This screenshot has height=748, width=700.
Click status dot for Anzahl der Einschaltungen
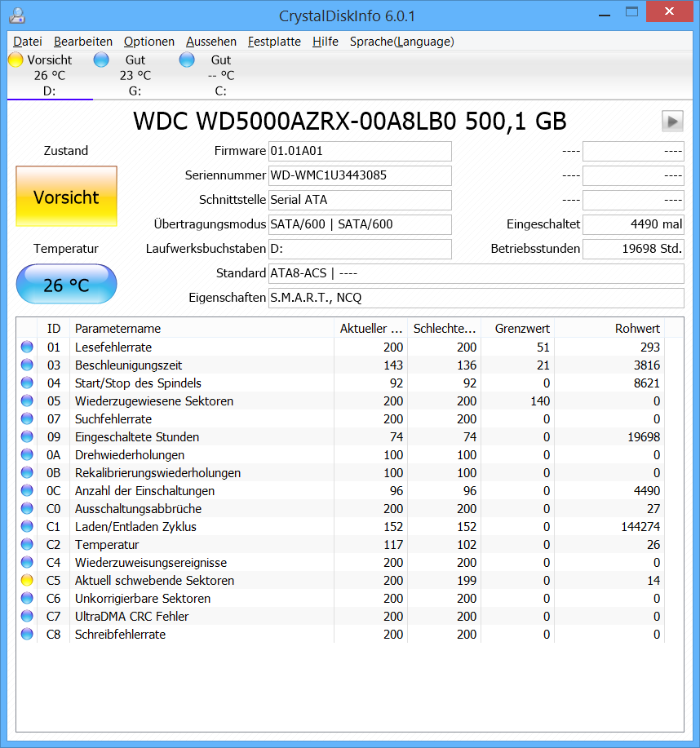coord(27,490)
